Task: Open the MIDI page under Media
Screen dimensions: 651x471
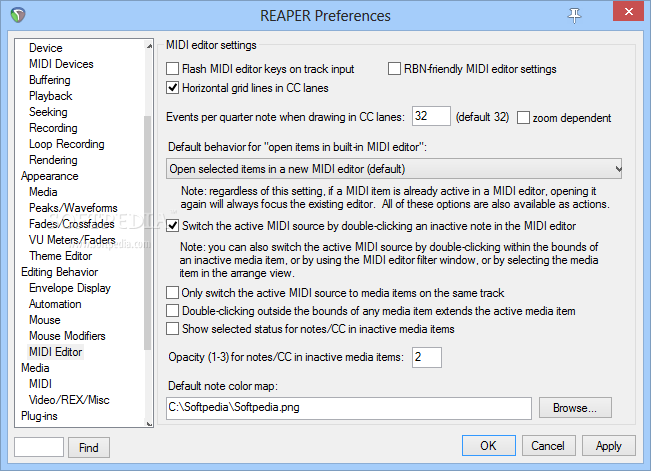Action: [41, 384]
